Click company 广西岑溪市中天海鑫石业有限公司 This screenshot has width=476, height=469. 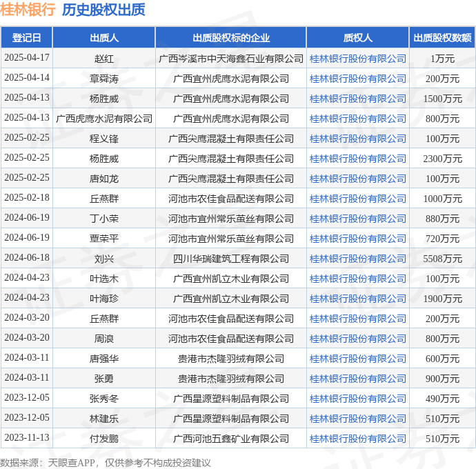click(x=231, y=59)
